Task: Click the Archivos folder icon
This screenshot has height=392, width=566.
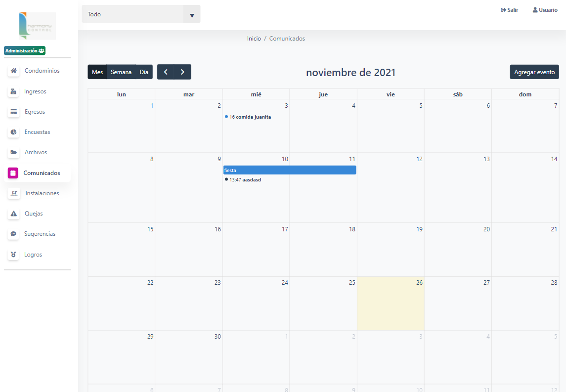Action: [14, 153]
